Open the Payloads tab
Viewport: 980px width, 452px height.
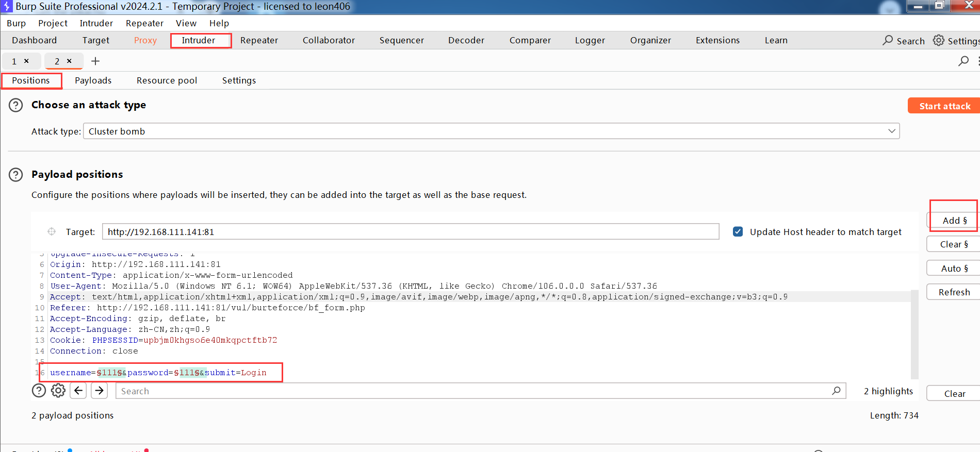93,80
